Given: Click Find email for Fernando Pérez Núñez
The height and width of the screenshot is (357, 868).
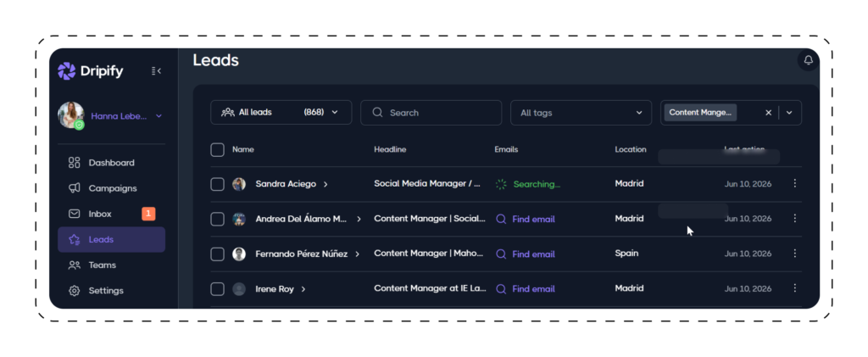Looking at the screenshot, I should point(525,254).
